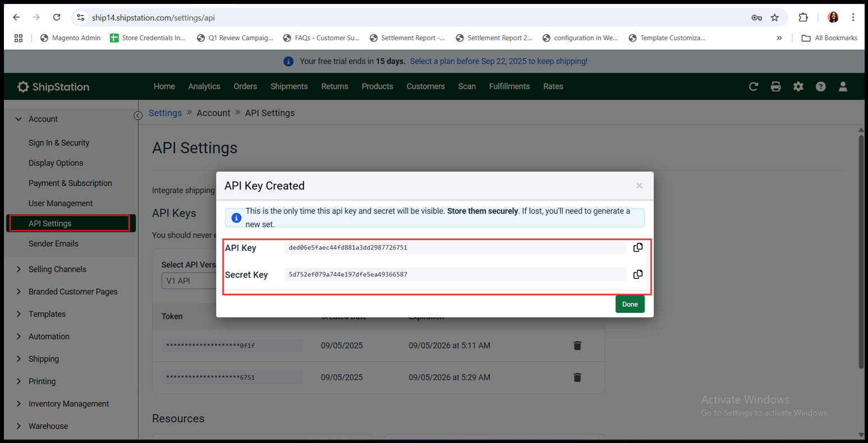868x443 pixels.
Task: Bookmark this page with star icon
Action: (775, 17)
